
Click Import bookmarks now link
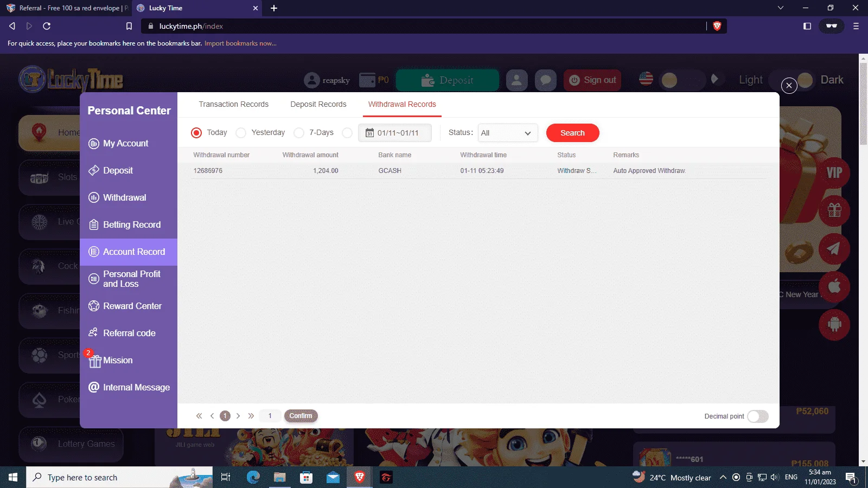coord(240,43)
